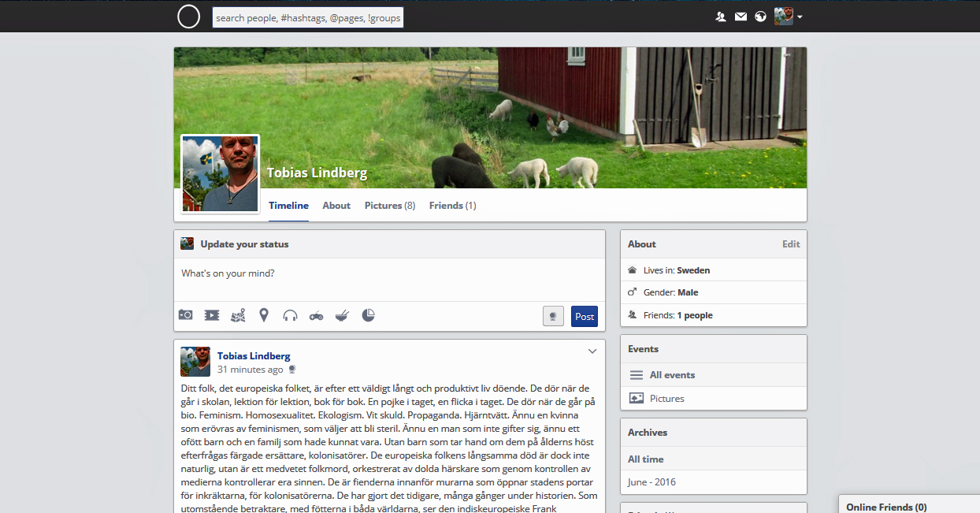Screen dimensions: 980x513
Task: Select the headphones music icon
Action: click(290, 315)
